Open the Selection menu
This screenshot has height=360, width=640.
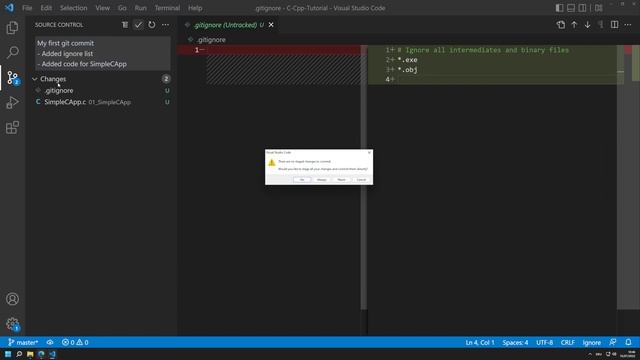73,8
